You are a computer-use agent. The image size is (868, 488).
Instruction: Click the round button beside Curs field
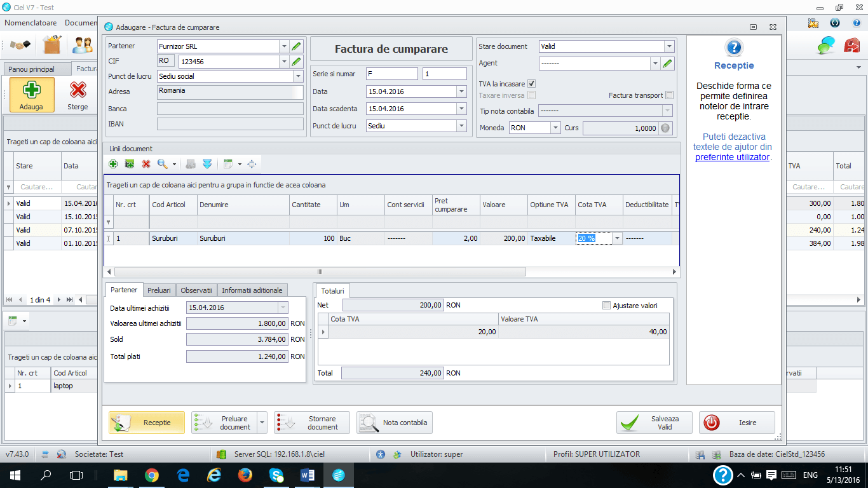(665, 128)
